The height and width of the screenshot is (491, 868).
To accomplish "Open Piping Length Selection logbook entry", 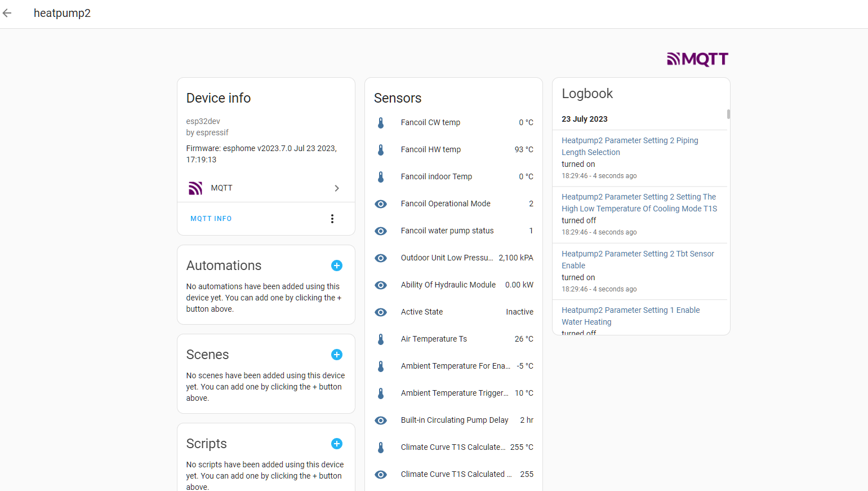I will [629, 146].
